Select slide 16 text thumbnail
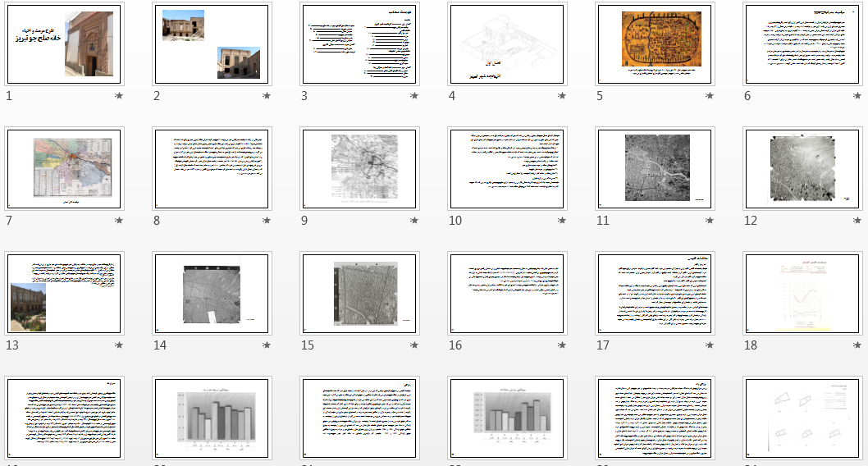The width and height of the screenshot is (868, 466). [x=507, y=294]
